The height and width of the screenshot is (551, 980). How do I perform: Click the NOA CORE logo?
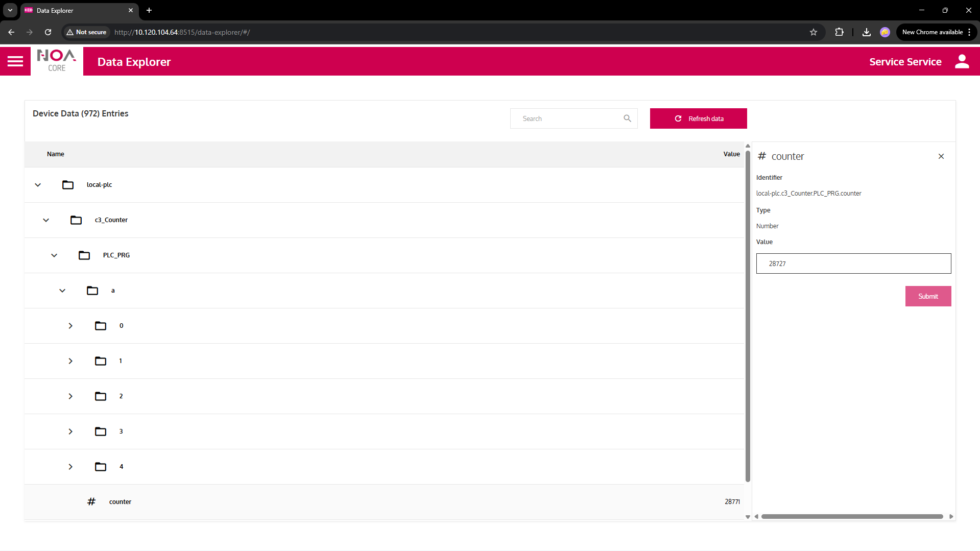[57, 61]
